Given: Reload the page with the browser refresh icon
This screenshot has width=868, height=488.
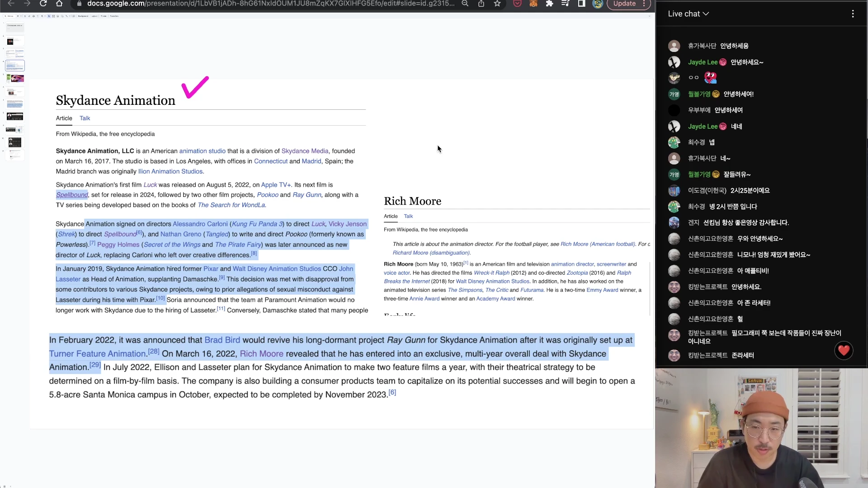Looking at the screenshot, I should (x=43, y=4).
